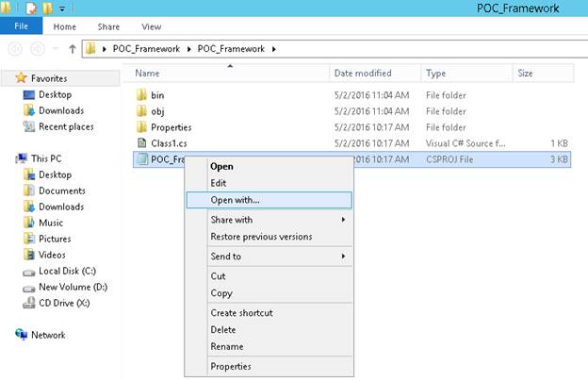The height and width of the screenshot is (381, 588).
Task: Select Properties in the context menu
Action: (x=231, y=367)
